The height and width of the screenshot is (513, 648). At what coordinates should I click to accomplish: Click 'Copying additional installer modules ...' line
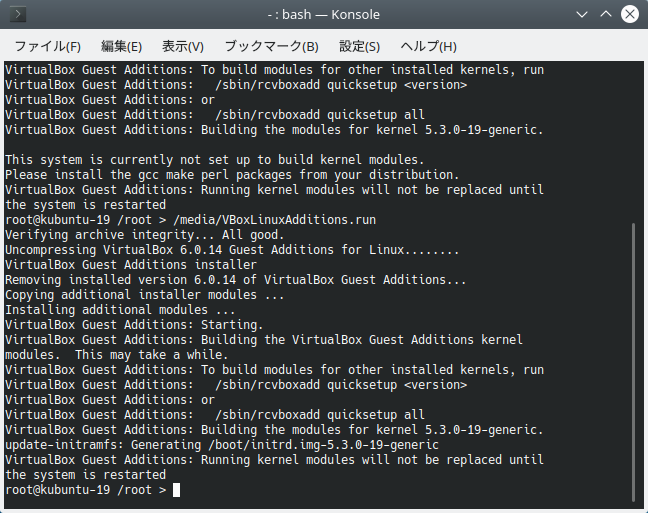145,295
